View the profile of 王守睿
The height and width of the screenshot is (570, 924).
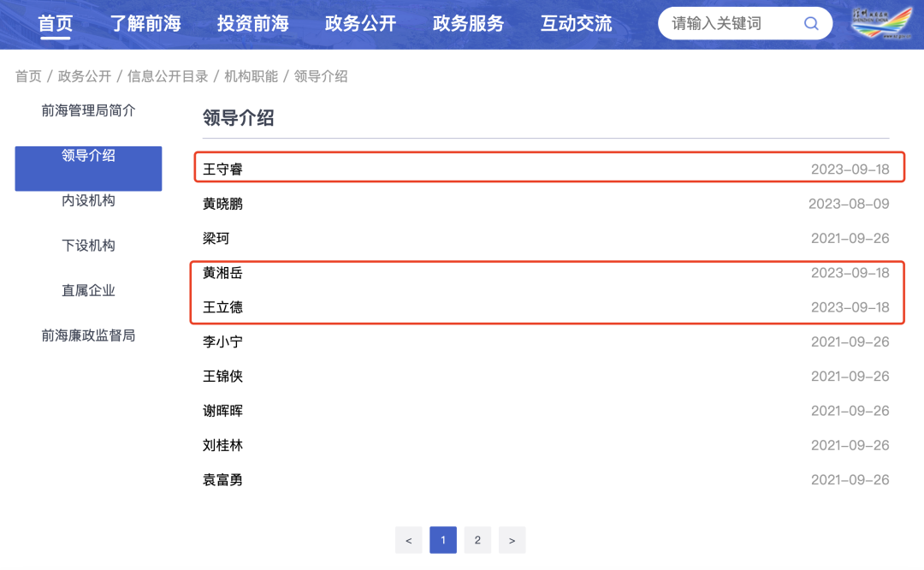(x=221, y=169)
